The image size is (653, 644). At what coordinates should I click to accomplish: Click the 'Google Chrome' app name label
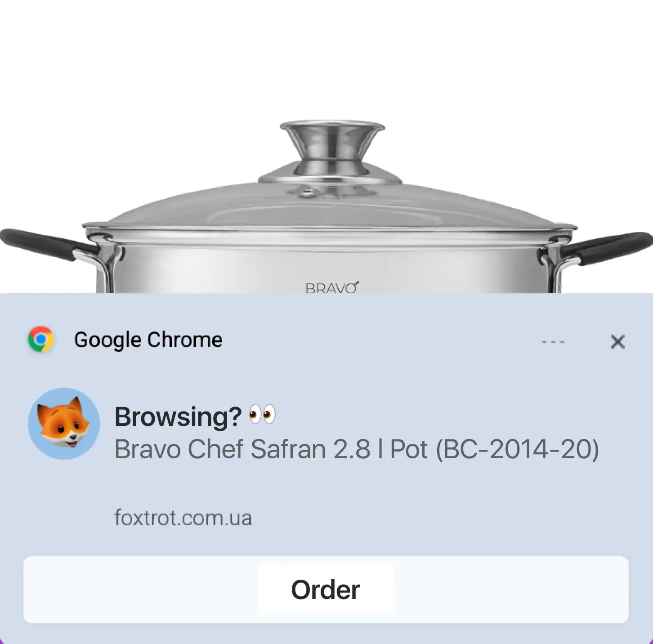pyautogui.click(x=148, y=340)
